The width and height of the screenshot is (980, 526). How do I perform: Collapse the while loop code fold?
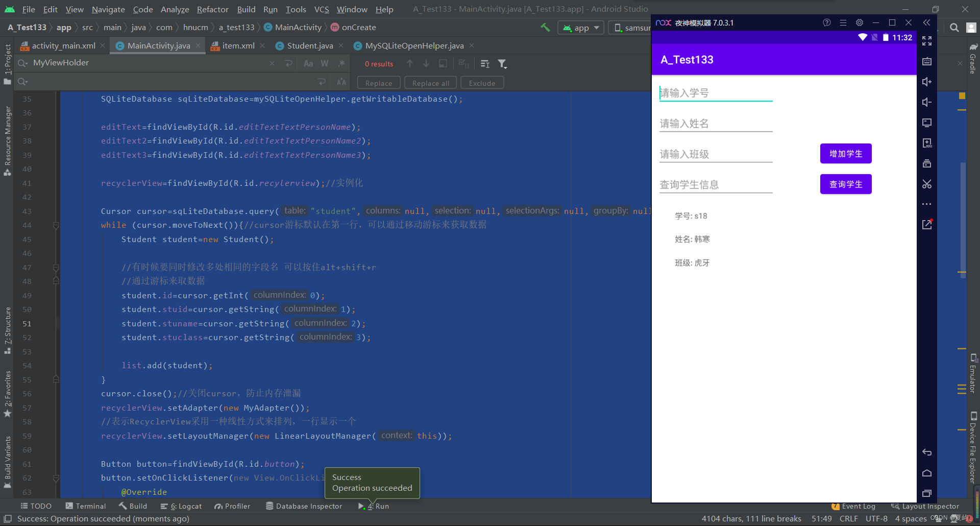[x=56, y=225]
